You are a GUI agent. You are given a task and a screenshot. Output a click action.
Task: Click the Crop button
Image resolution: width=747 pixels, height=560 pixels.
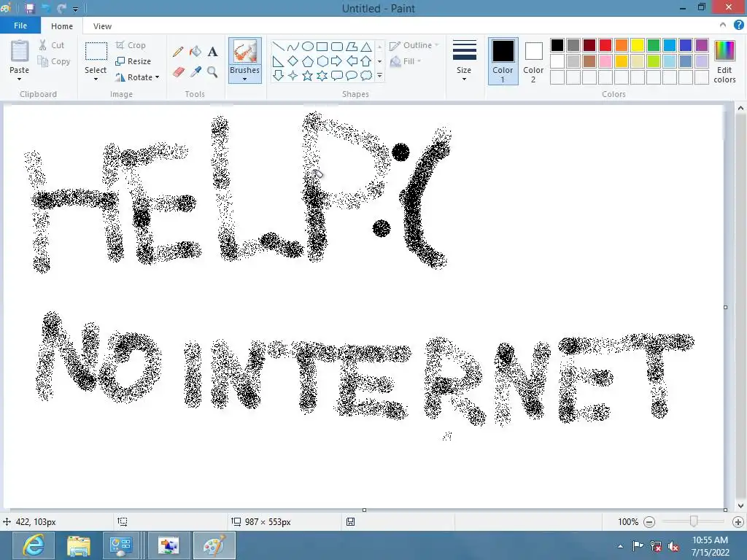(x=131, y=45)
